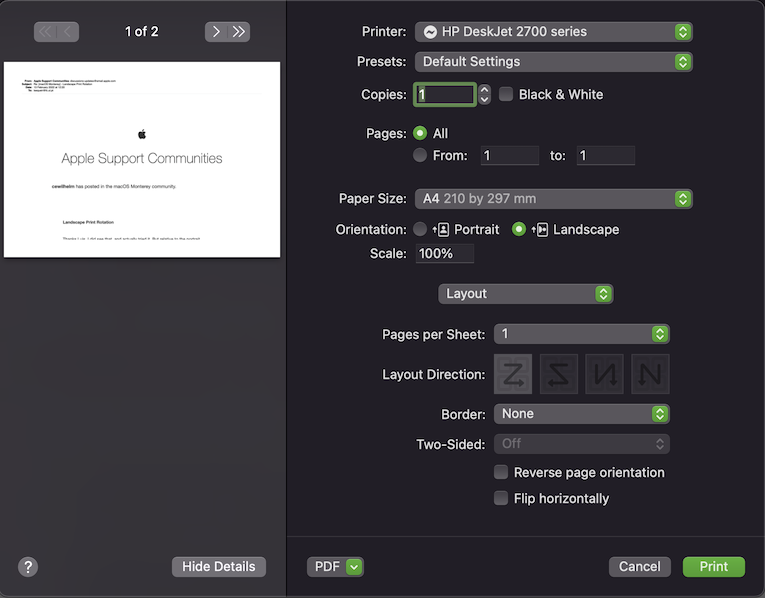Image resolution: width=765 pixels, height=598 pixels.
Task: Click the portrait orientation page icon
Action: (443, 230)
